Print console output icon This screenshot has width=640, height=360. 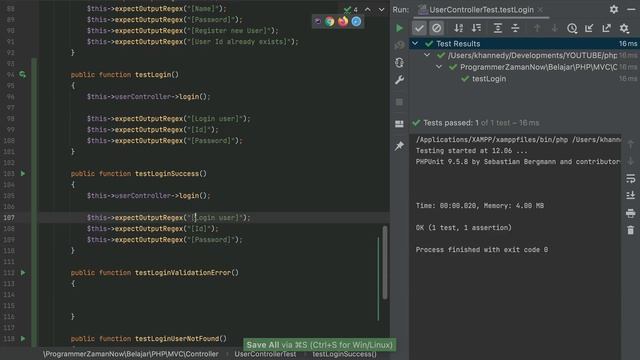pos(631,213)
